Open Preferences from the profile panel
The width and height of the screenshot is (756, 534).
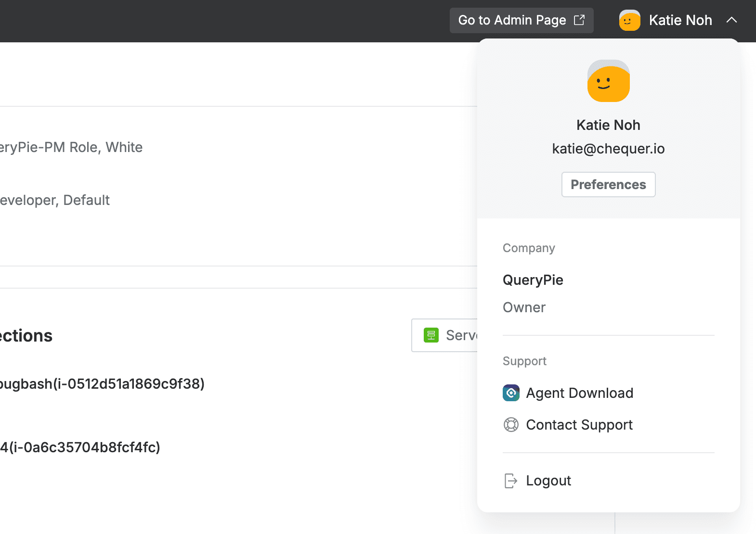608,185
